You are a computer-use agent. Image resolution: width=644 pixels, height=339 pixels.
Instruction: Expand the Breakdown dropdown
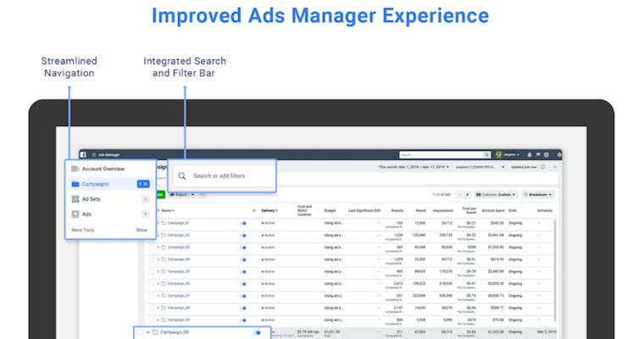pyautogui.click(x=538, y=194)
